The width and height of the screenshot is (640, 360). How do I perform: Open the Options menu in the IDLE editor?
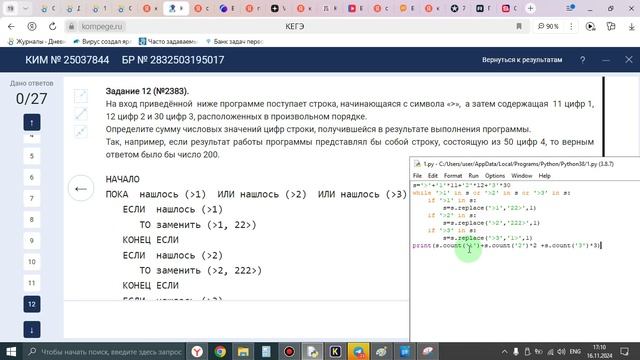pyautogui.click(x=495, y=176)
